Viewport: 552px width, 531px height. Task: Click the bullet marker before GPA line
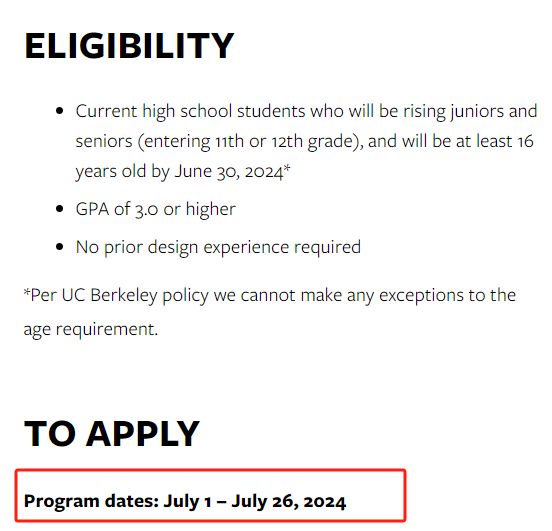click(60, 208)
